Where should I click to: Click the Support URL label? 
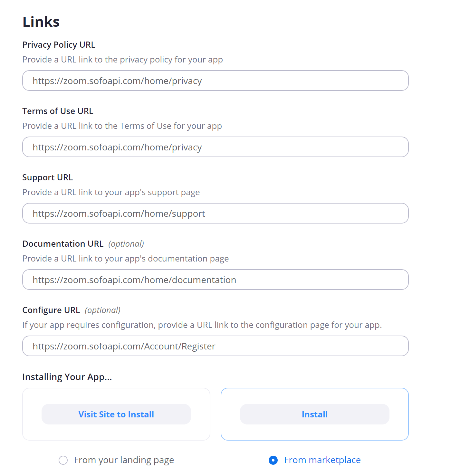[x=48, y=177]
